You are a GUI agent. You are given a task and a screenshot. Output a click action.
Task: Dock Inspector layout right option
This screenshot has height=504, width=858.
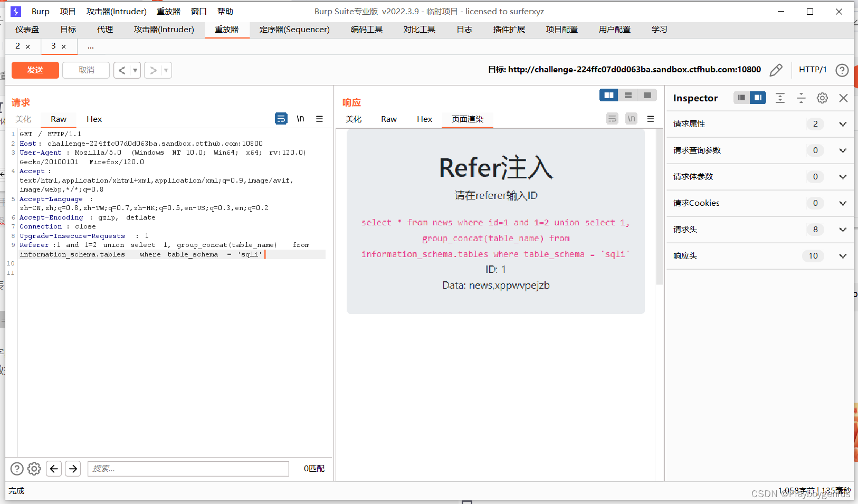point(758,98)
